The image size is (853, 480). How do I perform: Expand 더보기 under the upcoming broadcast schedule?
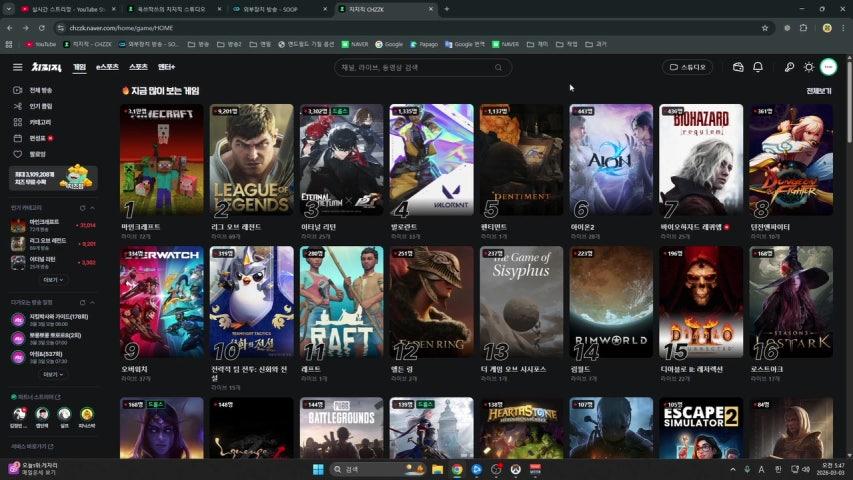pyautogui.click(x=52, y=375)
